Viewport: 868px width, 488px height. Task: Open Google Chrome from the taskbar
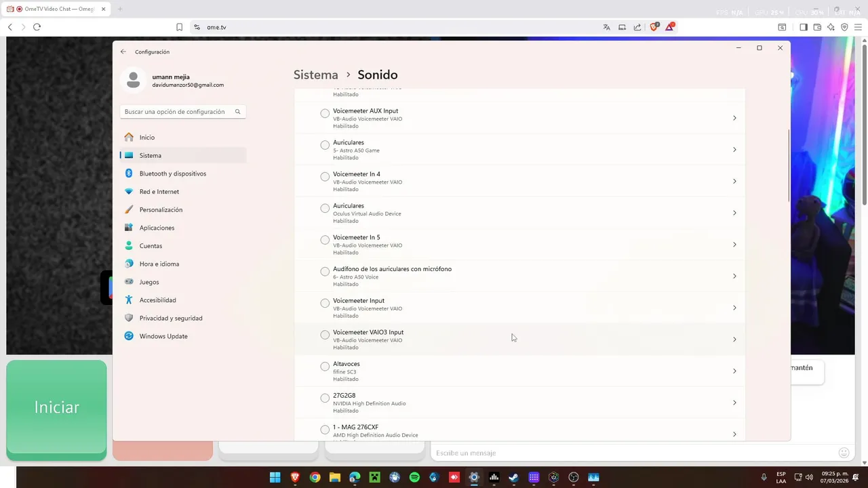click(315, 477)
